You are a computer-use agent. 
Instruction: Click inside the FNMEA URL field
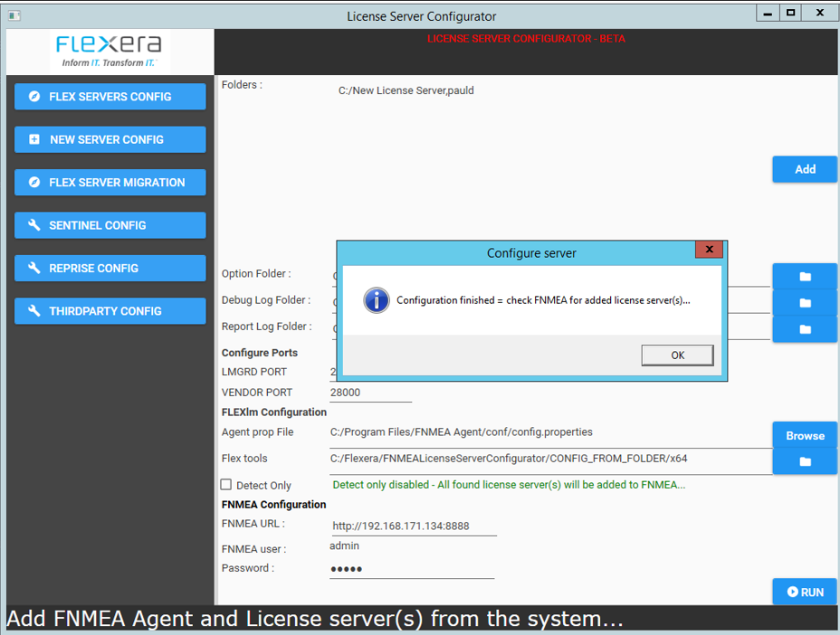tap(413, 526)
